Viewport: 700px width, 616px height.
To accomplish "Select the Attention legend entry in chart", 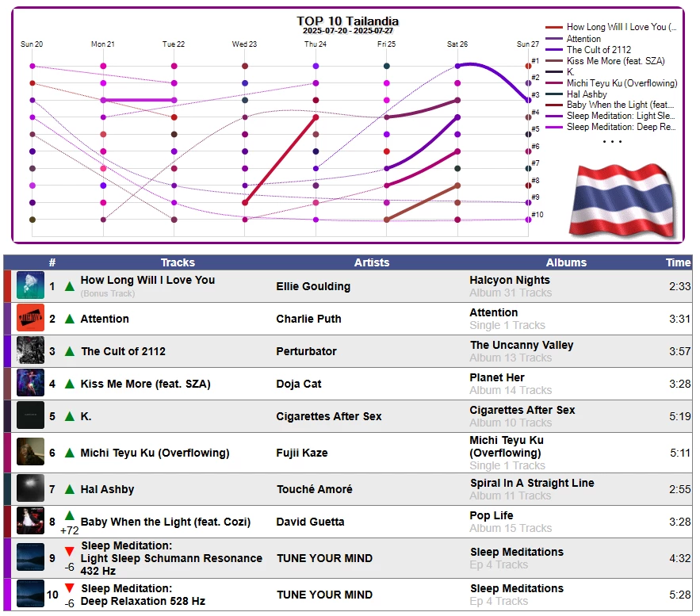I will click(573, 39).
